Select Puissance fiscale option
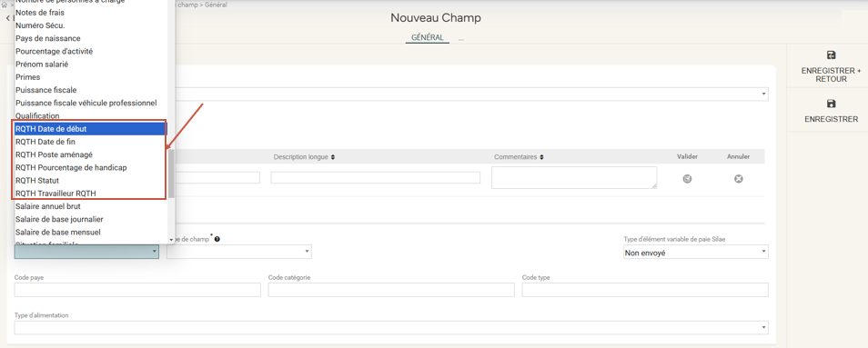This screenshot has width=868, height=348. point(91,90)
